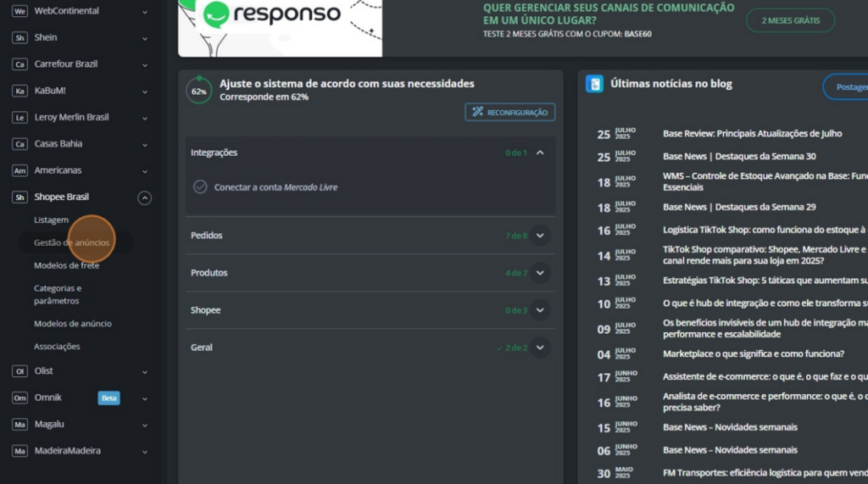Check the Conectar a conta Mercado Livre circle
The image size is (868, 484).
[200, 186]
